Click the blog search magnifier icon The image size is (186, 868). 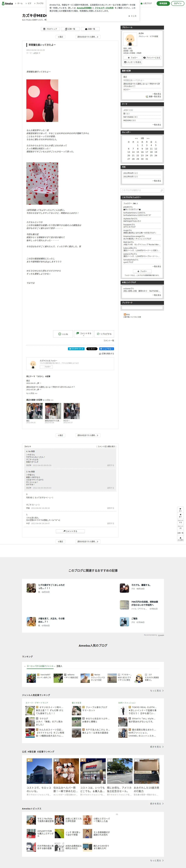coord(162,190)
